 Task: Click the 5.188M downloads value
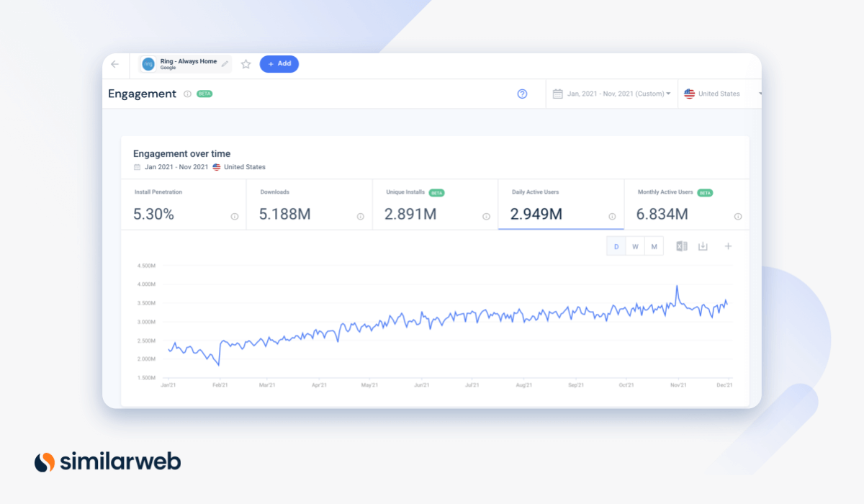click(285, 214)
